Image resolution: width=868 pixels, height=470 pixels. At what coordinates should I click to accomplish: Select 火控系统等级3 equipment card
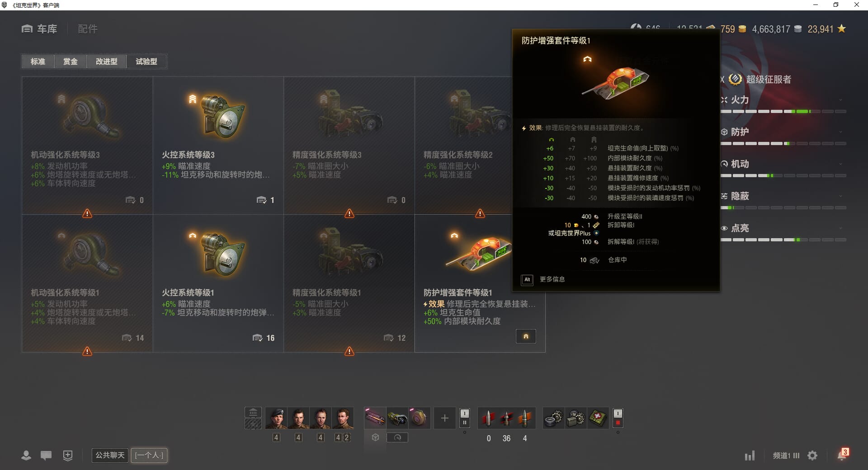pyautogui.click(x=218, y=146)
